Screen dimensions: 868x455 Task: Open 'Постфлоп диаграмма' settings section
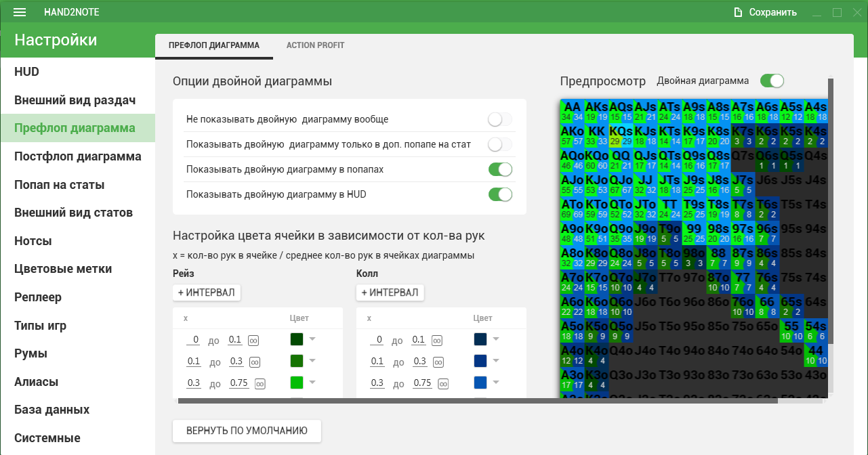(78, 156)
